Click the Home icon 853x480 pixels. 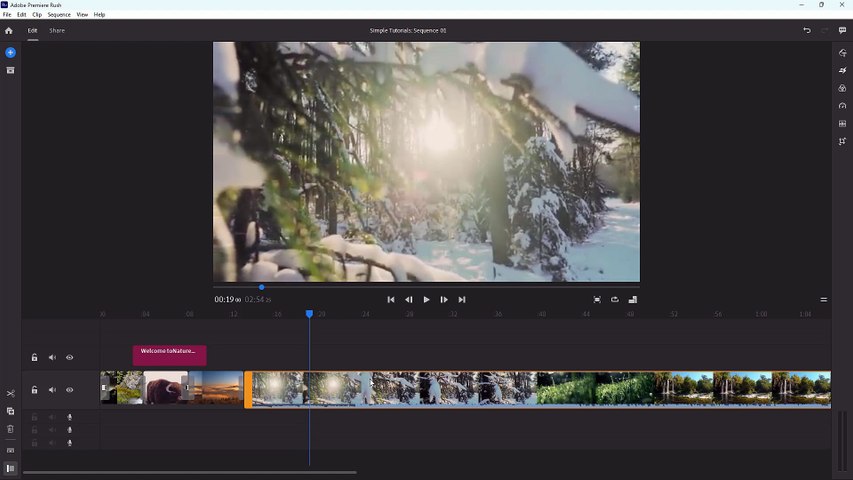click(9, 31)
